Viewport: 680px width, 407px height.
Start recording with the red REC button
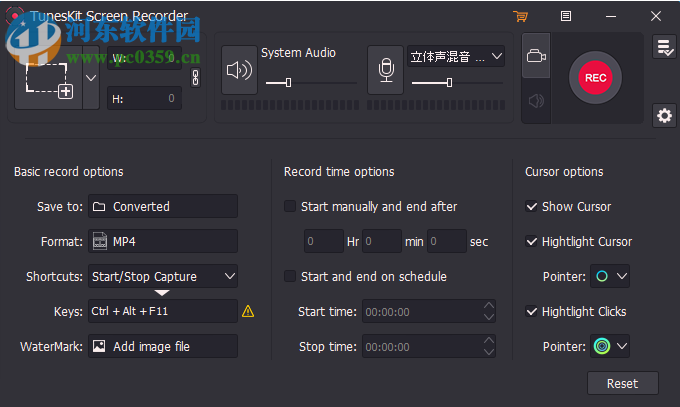(595, 78)
